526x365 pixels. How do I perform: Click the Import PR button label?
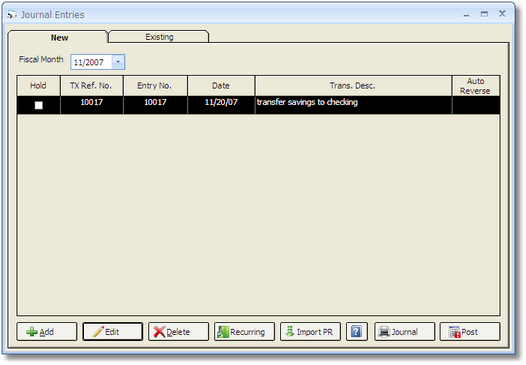pyautogui.click(x=315, y=332)
